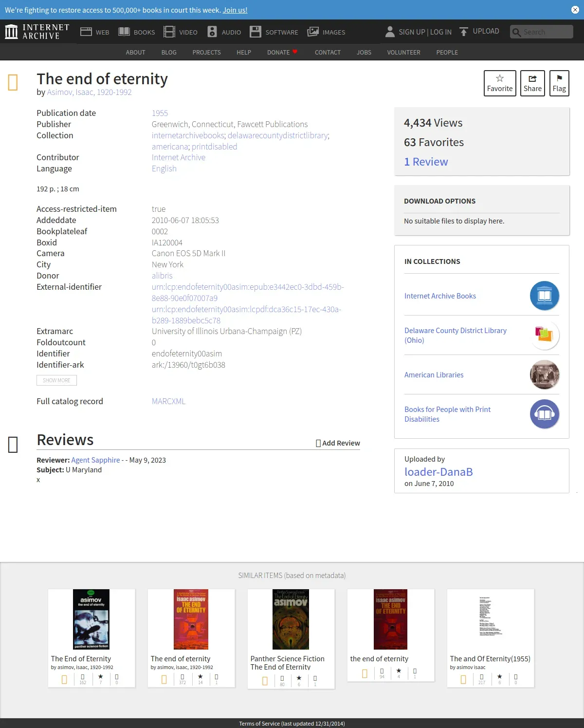Screen dimensions: 584x728
Task: Open author Asimov, Isaac, 1920-1992 link
Action: tap(89, 92)
